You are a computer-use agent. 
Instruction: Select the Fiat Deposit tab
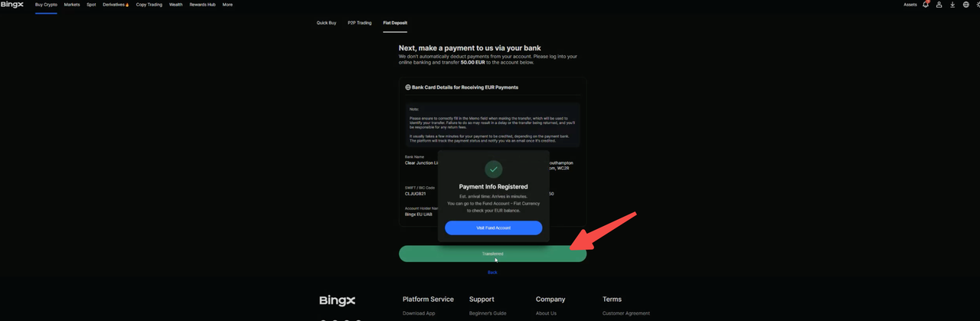point(395,23)
